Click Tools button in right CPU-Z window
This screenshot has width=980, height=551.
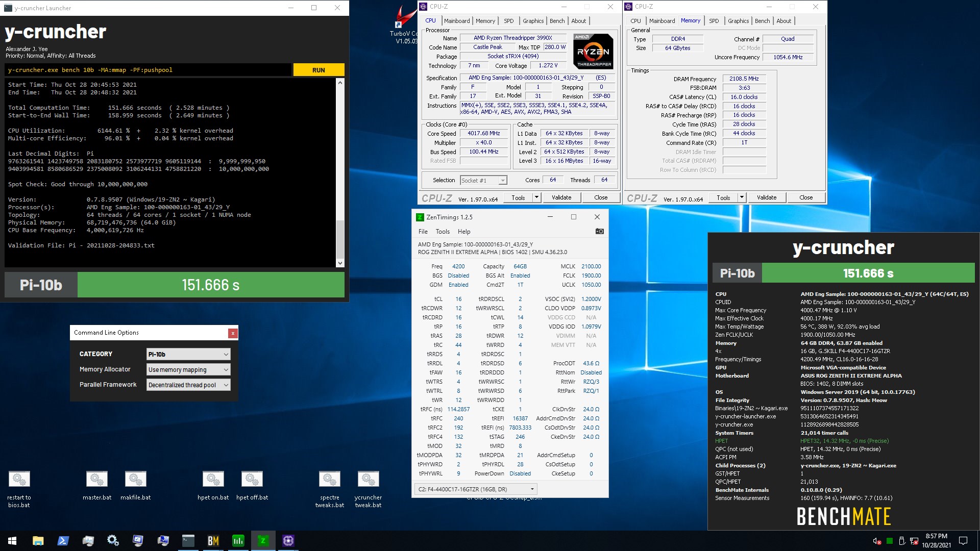coord(723,197)
